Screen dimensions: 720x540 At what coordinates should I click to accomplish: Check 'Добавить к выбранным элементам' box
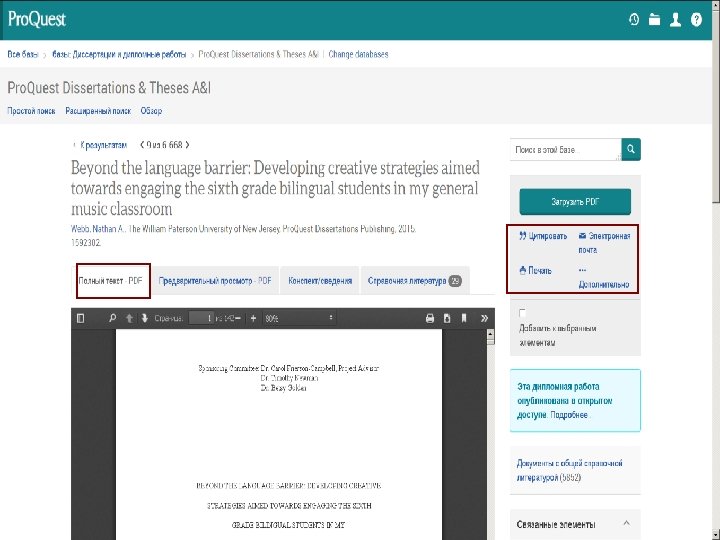[x=522, y=313]
